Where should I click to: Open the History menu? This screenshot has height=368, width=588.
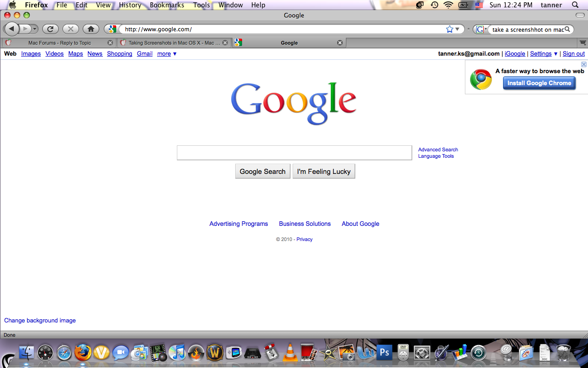point(130,5)
